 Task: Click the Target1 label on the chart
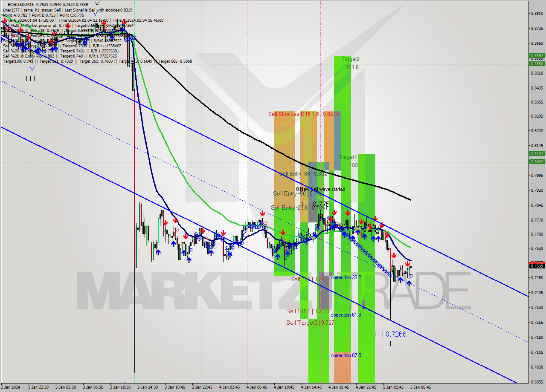[348, 157]
